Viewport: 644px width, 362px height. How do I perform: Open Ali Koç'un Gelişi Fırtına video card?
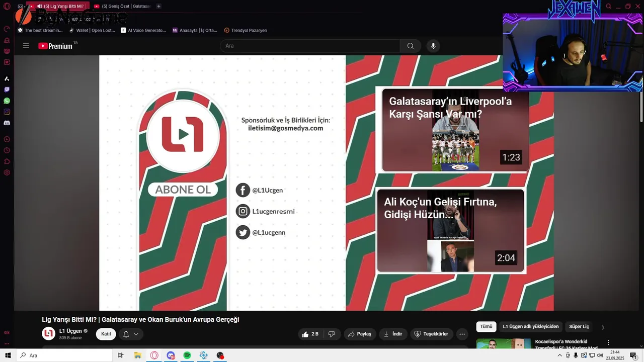pyautogui.click(x=451, y=231)
